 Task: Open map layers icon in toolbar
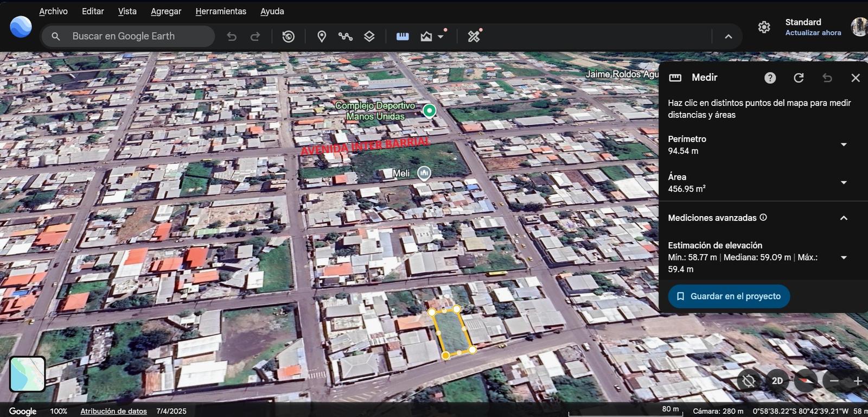coord(369,36)
